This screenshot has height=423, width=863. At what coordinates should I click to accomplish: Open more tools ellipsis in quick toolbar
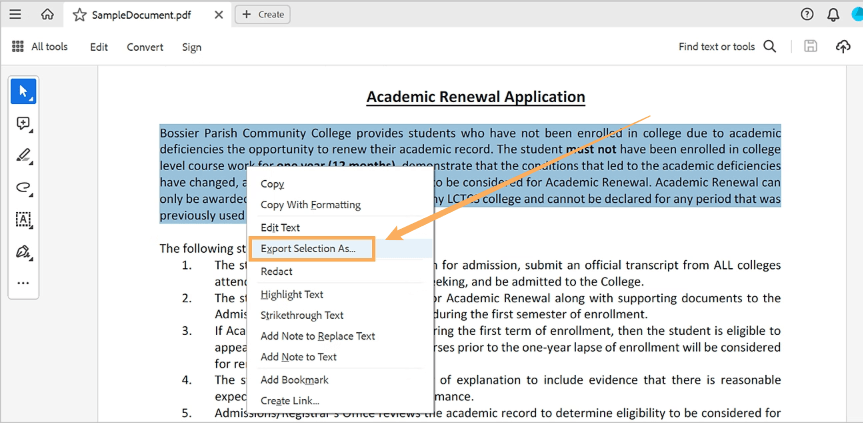click(x=23, y=283)
